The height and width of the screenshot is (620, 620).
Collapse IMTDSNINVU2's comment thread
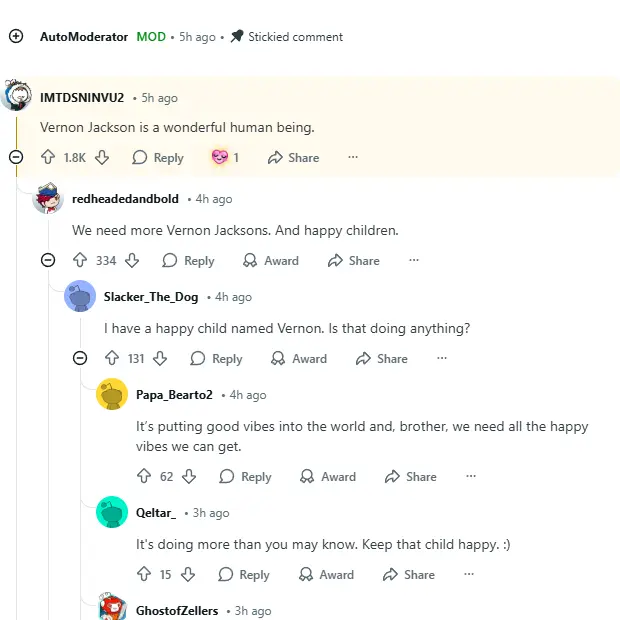point(16,157)
